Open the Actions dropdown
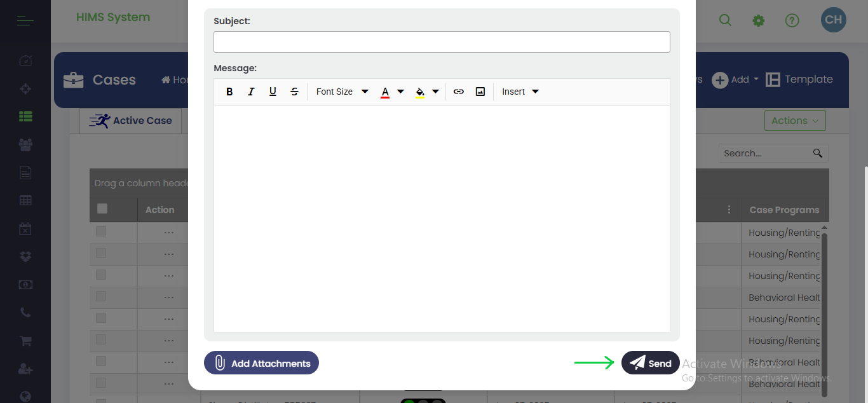 click(x=795, y=121)
